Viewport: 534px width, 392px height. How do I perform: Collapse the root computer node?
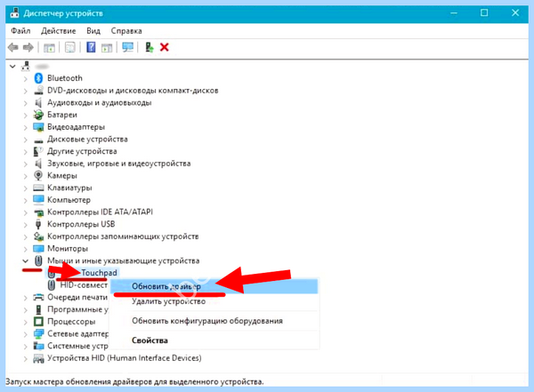[12, 67]
